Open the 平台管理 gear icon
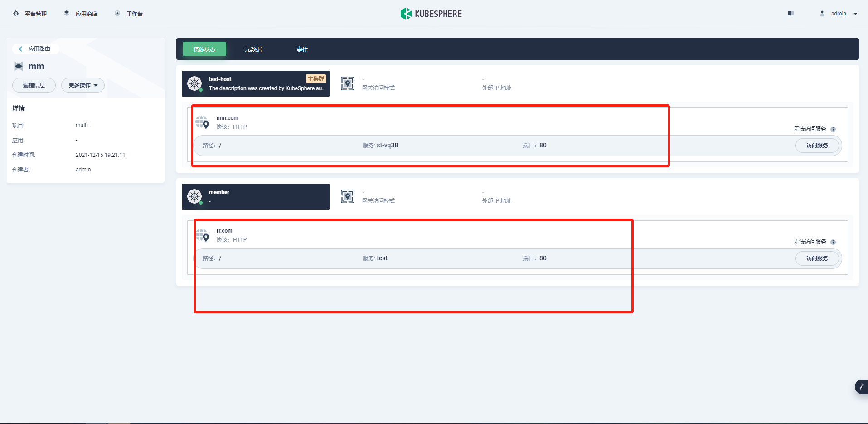The width and height of the screenshot is (868, 424). coord(16,14)
